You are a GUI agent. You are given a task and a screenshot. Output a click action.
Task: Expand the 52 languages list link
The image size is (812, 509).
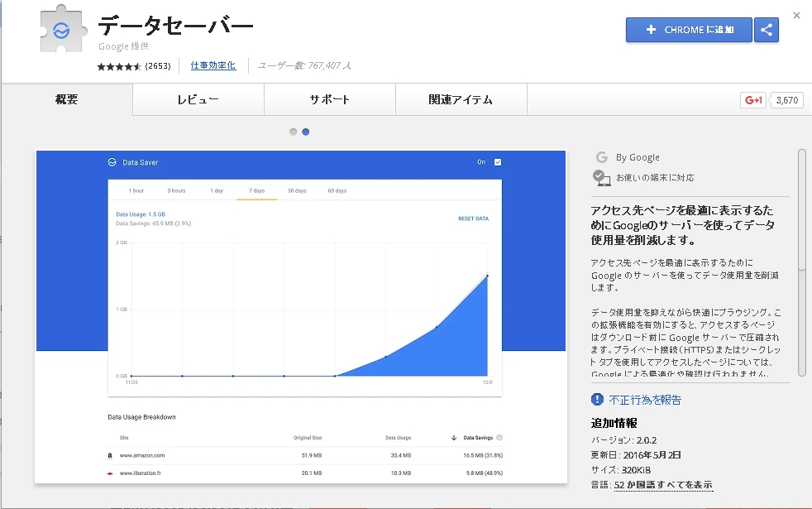click(662, 485)
